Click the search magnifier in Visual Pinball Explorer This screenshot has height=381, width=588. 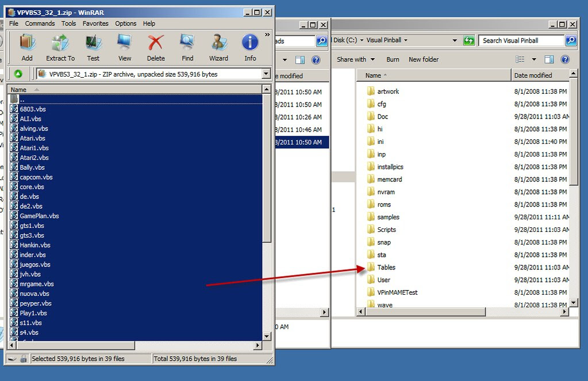[x=571, y=40]
